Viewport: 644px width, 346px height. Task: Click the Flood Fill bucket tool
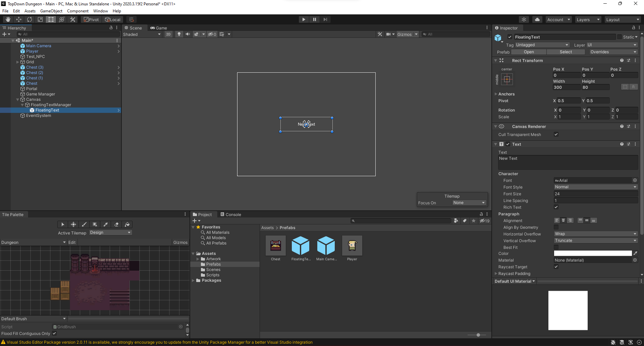(127, 224)
